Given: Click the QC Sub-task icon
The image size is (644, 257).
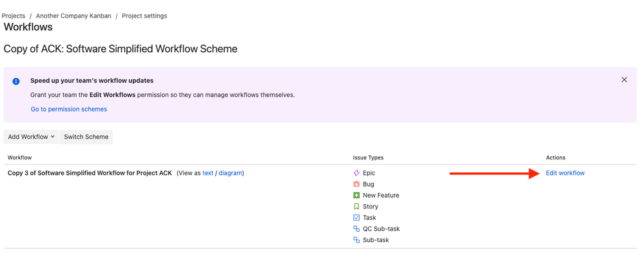Looking at the screenshot, I should tap(356, 229).
